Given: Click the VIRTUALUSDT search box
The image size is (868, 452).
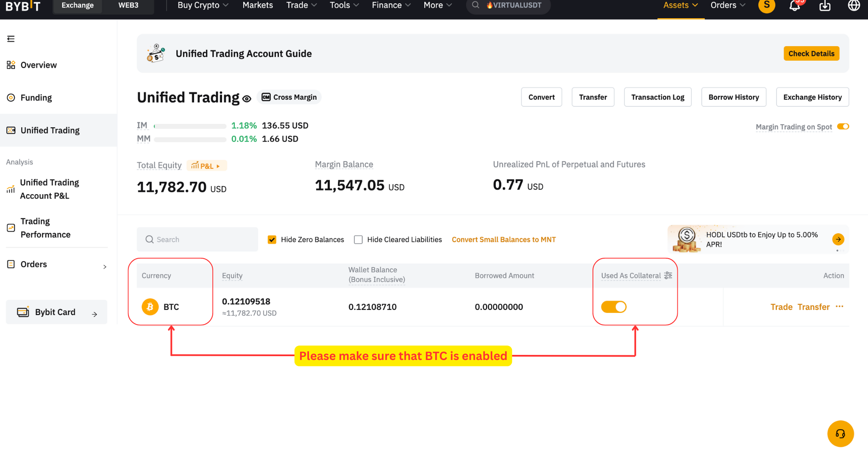Looking at the screenshot, I should [x=508, y=6].
